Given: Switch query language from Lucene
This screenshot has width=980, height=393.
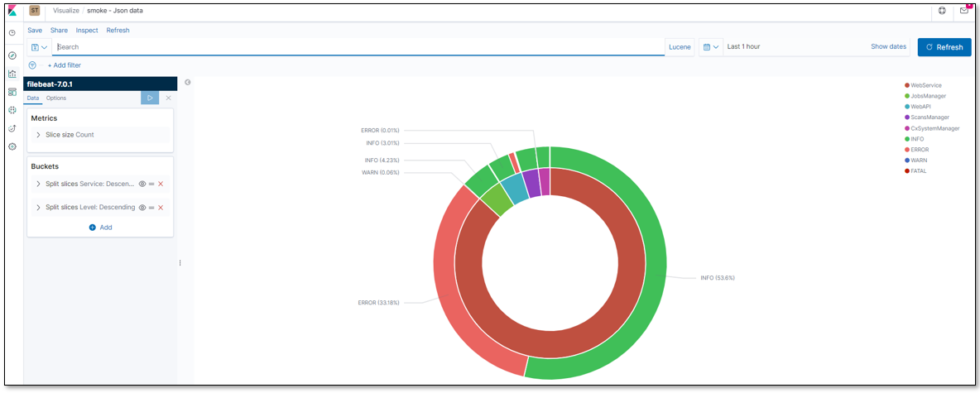Looking at the screenshot, I should (x=680, y=47).
